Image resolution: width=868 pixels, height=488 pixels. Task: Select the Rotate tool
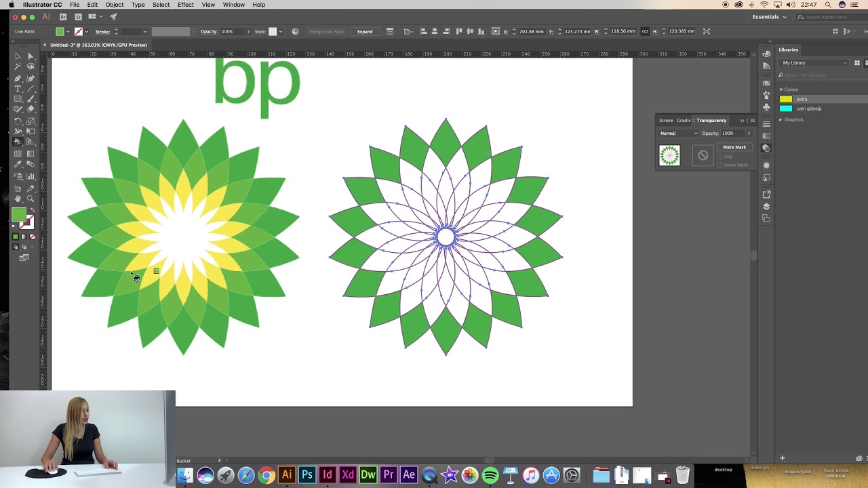pyautogui.click(x=18, y=121)
